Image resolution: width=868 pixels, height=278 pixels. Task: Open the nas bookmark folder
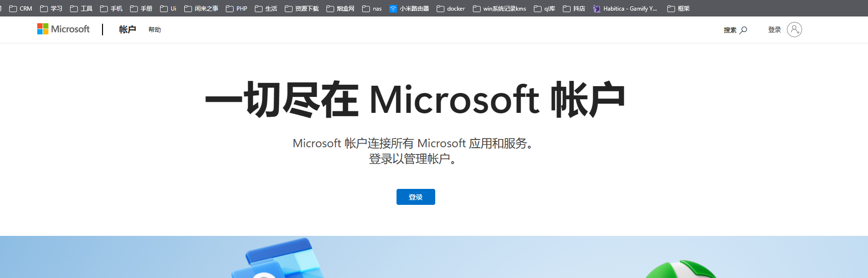tap(372, 8)
